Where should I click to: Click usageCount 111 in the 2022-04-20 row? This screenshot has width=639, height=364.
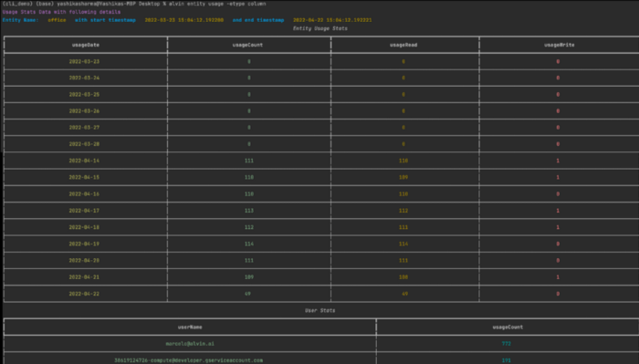click(x=249, y=261)
